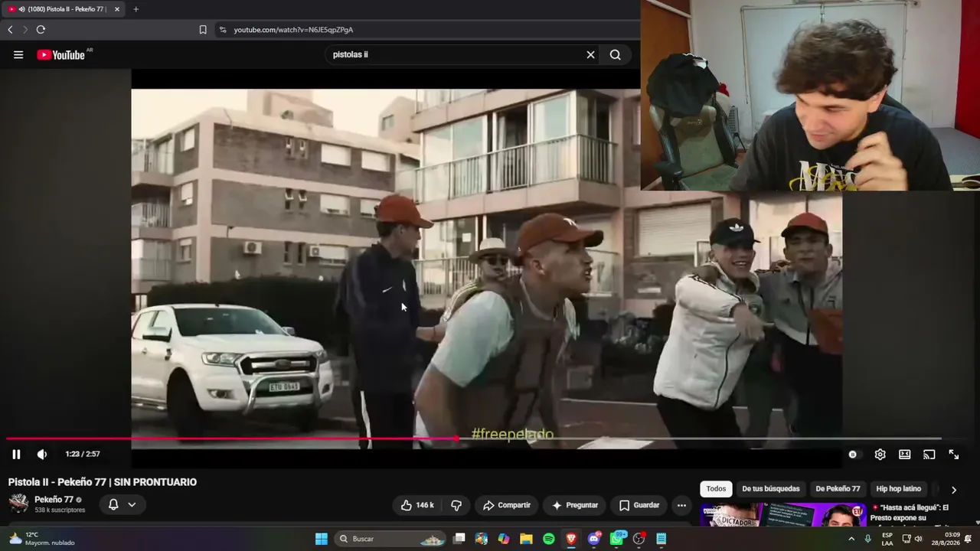Open the Windows Start menu
980x551 pixels.
tap(322, 539)
